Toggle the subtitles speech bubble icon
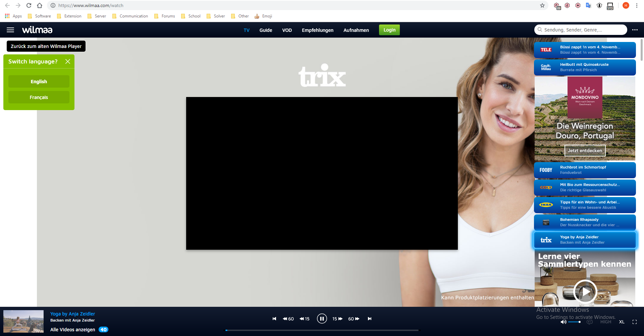 tap(590, 322)
